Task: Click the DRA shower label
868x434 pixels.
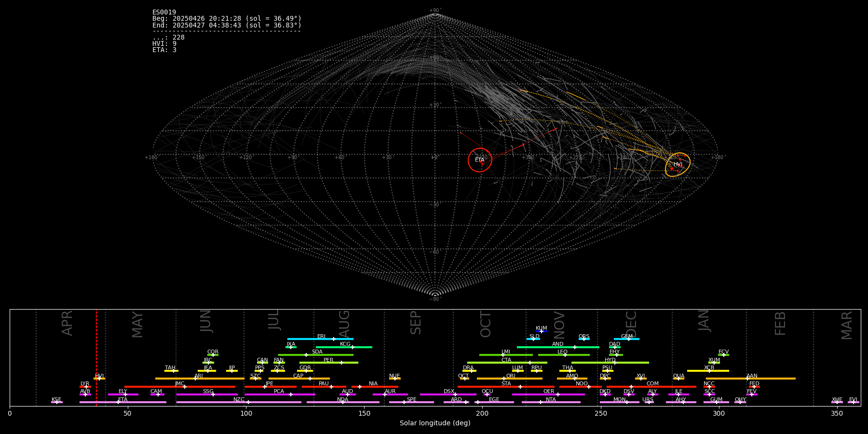Action: pos(468,368)
